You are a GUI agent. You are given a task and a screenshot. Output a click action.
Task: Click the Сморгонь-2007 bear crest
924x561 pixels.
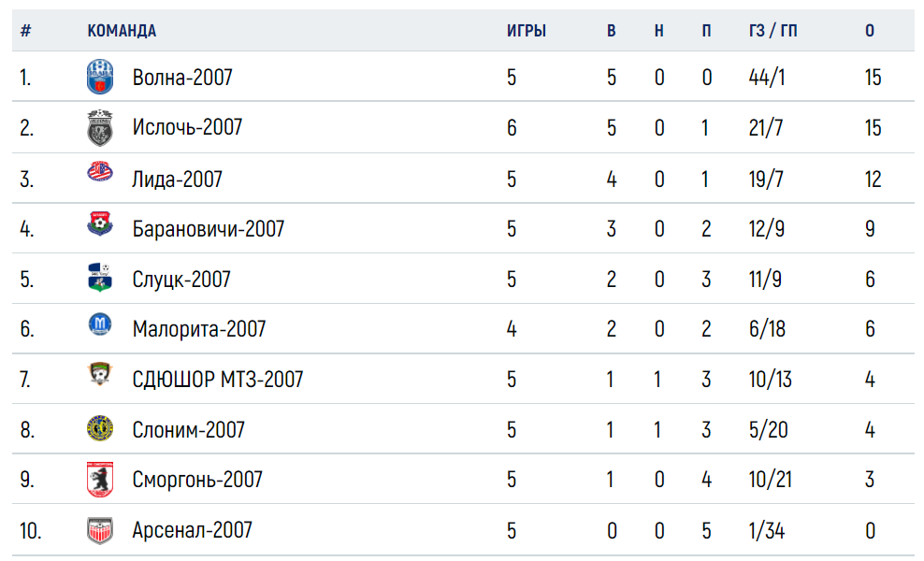(x=100, y=479)
